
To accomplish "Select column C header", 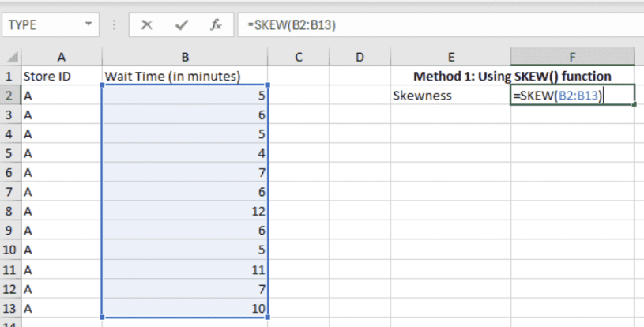I will pyautogui.click(x=299, y=57).
